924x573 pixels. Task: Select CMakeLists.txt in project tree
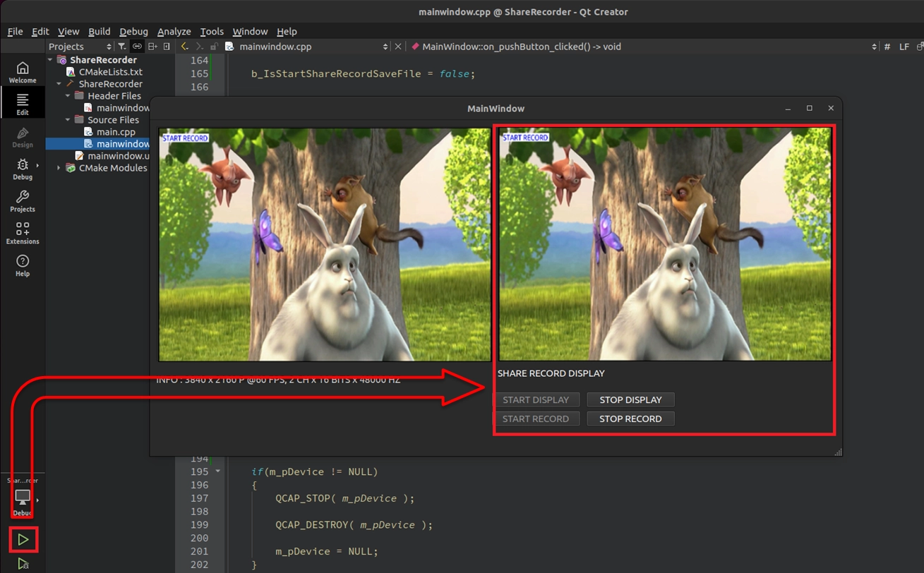click(111, 72)
